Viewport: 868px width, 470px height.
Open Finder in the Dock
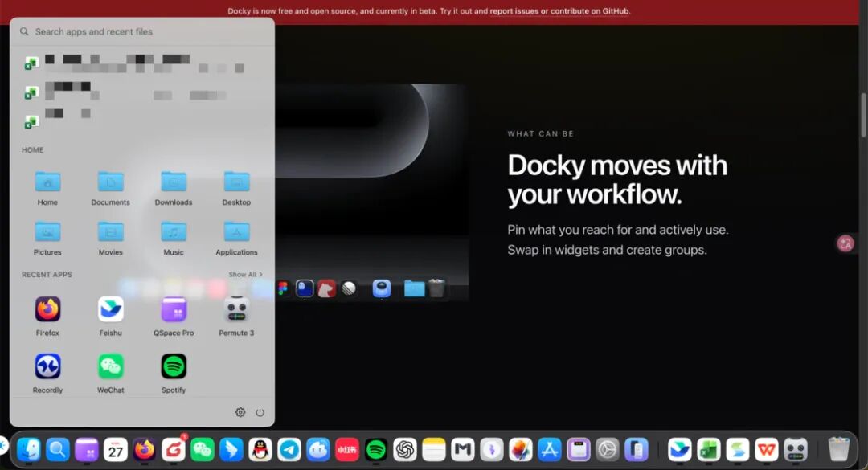pos(29,450)
